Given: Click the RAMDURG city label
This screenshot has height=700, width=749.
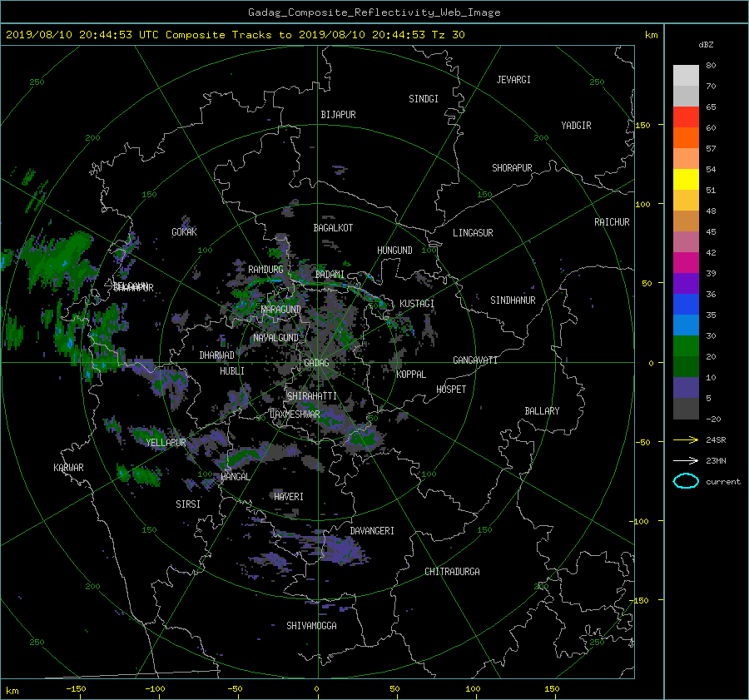Looking at the screenshot, I should point(265,270).
